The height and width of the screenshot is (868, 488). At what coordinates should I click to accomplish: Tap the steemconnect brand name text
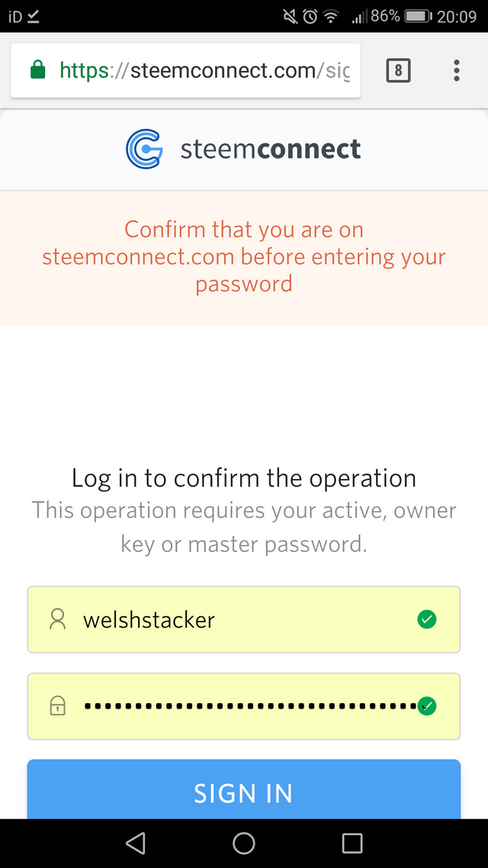[x=271, y=149]
